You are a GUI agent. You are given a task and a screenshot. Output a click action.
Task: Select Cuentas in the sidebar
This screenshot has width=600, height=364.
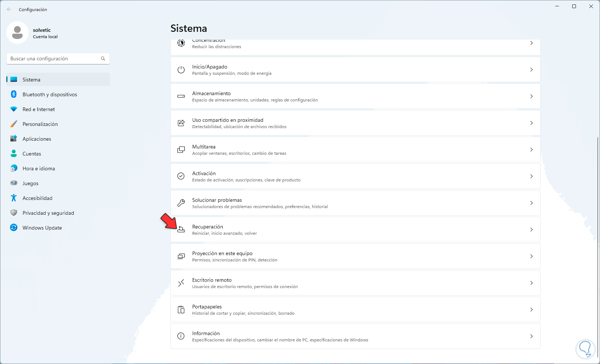32,154
